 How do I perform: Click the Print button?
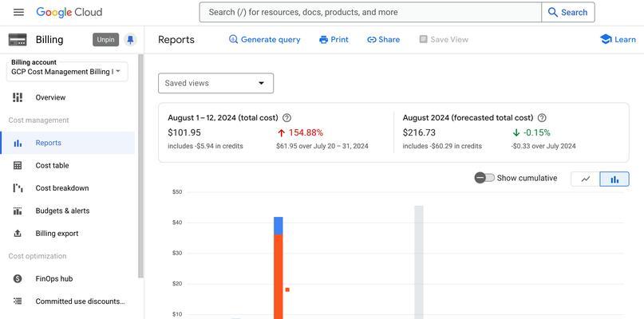pos(334,39)
